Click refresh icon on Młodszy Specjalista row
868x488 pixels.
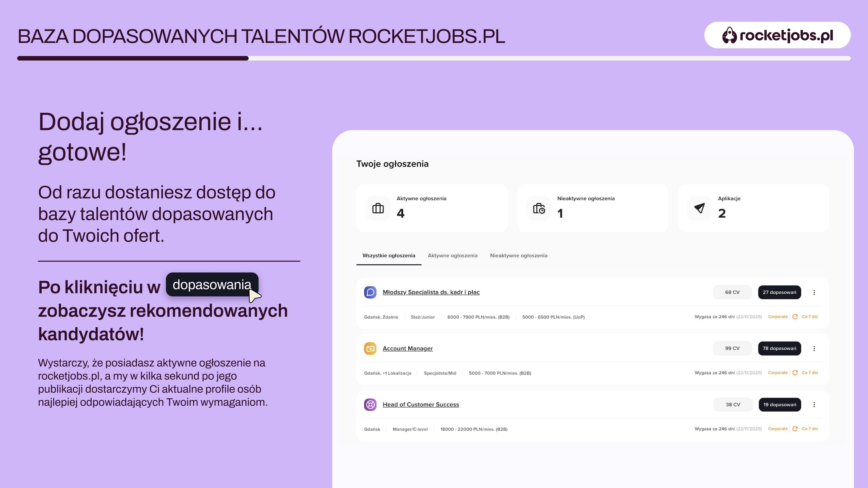(795, 317)
